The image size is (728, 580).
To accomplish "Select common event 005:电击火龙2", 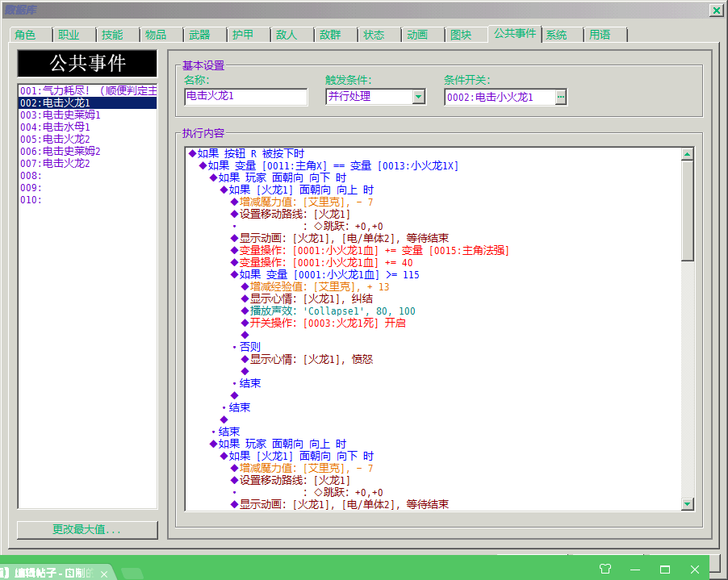I will [87, 139].
